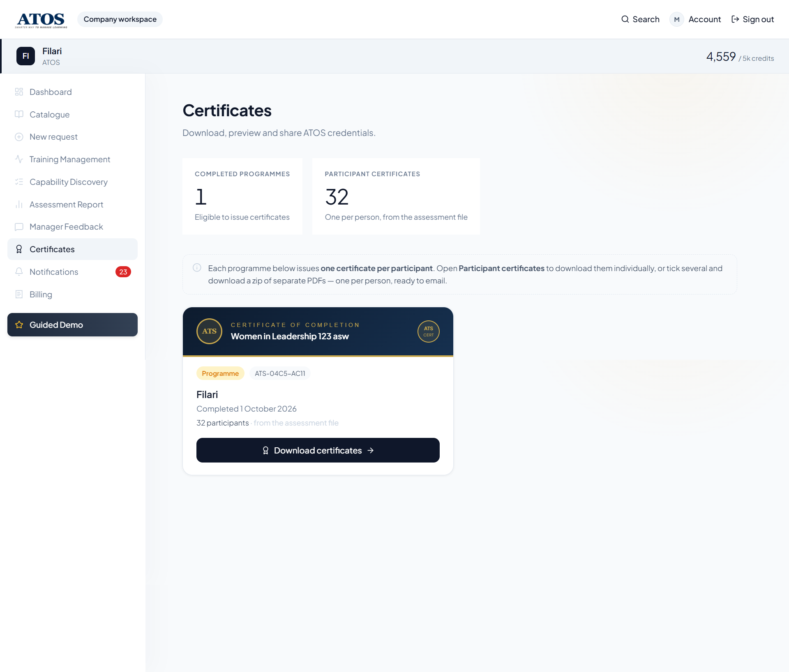Click the ATS-04C5-AC11 code chip
Viewport: 789px width, 672px height.
(x=280, y=373)
